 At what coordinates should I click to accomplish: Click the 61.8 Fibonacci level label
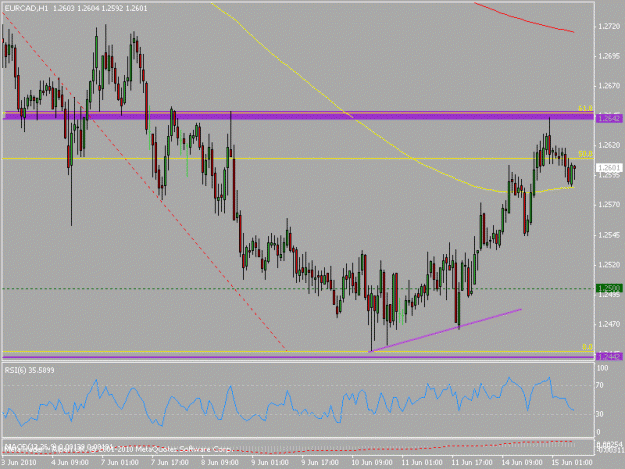tap(585, 108)
